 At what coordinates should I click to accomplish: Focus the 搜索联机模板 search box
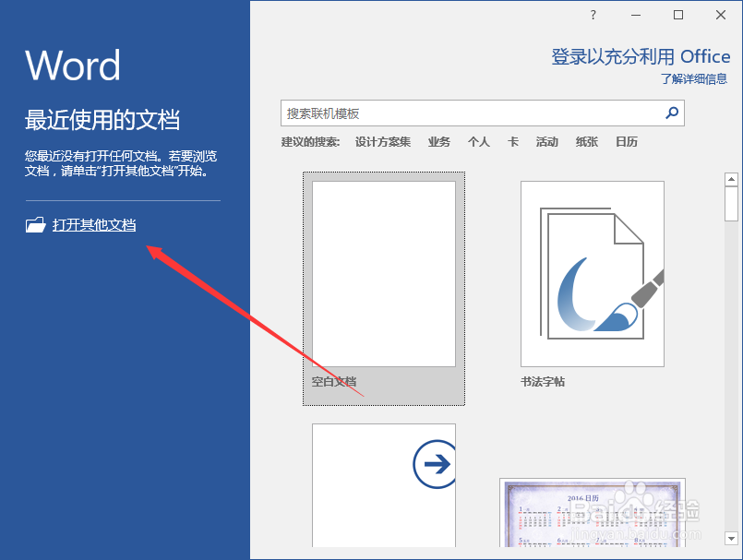point(483,113)
